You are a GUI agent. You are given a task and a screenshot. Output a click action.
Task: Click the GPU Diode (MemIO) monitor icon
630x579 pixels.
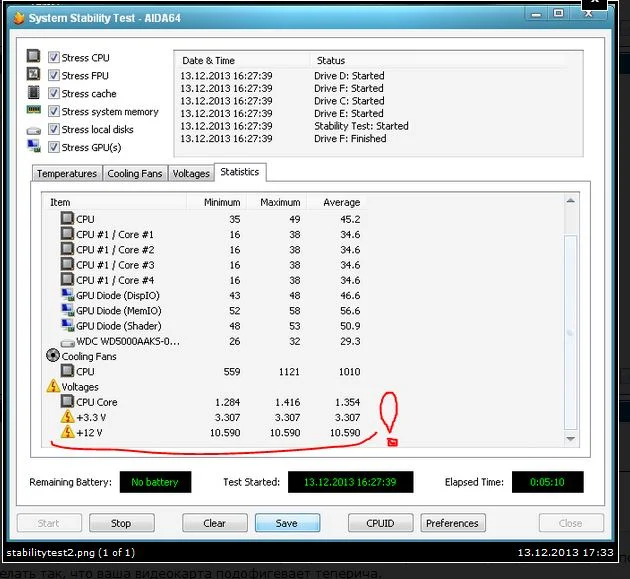(68, 310)
